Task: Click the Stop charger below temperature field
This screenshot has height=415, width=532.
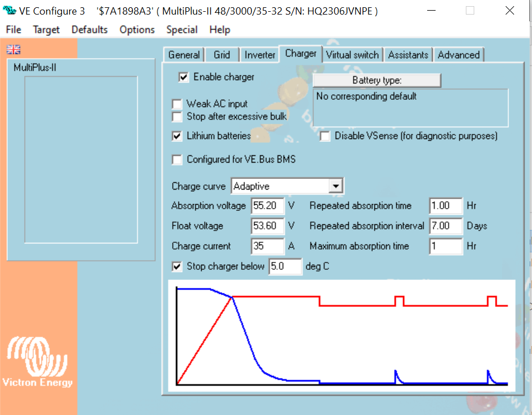Action: [285, 266]
